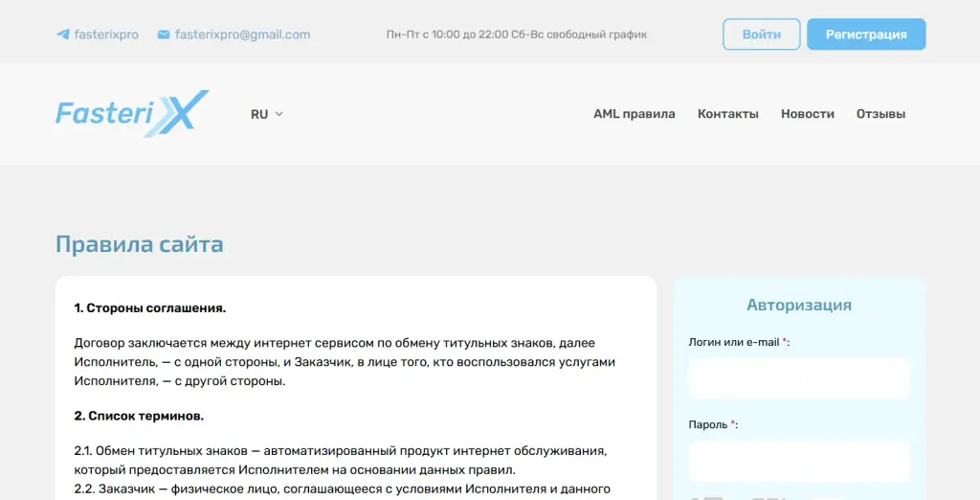The image size is (980, 500).
Task: Expand the RU language dropdown
Action: coord(267,114)
